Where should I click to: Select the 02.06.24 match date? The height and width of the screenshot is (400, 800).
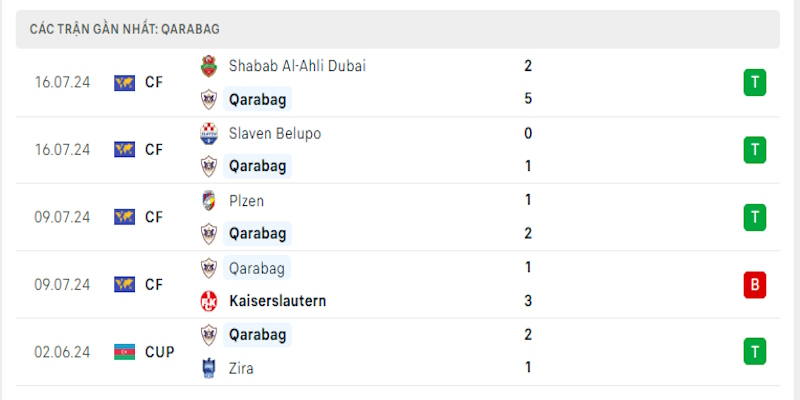(x=62, y=351)
